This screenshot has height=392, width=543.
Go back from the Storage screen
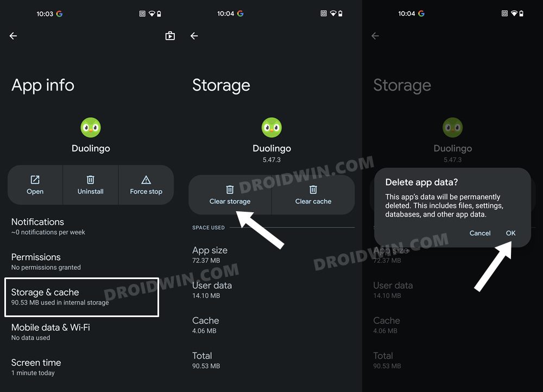pos(194,36)
